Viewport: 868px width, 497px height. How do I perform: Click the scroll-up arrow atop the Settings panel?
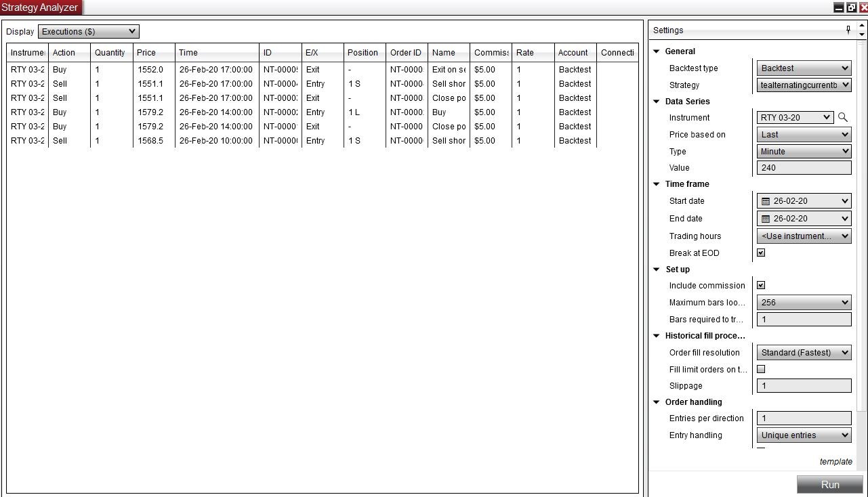pos(862,26)
